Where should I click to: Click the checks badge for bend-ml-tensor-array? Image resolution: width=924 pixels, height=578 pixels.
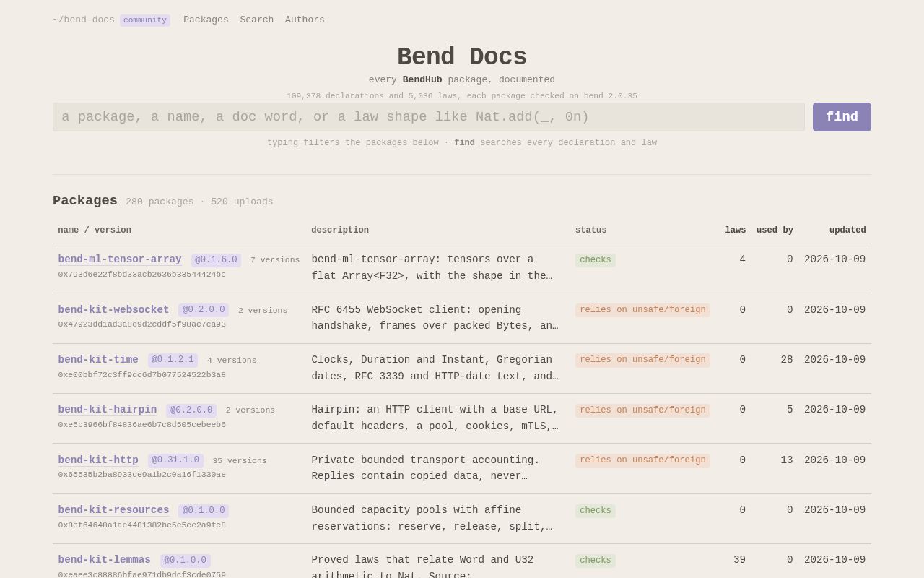click(596, 260)
